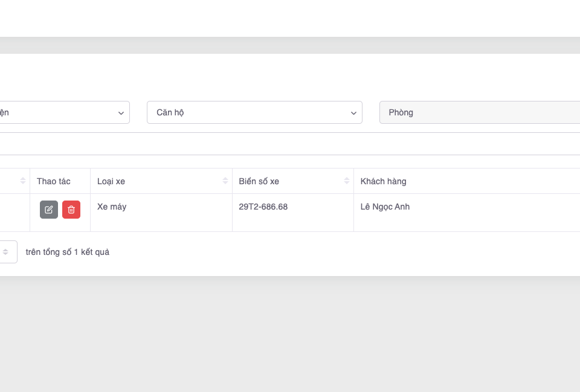Click the red trash delete icon
This screenshot has height=392, width=580.
point(71,210)
